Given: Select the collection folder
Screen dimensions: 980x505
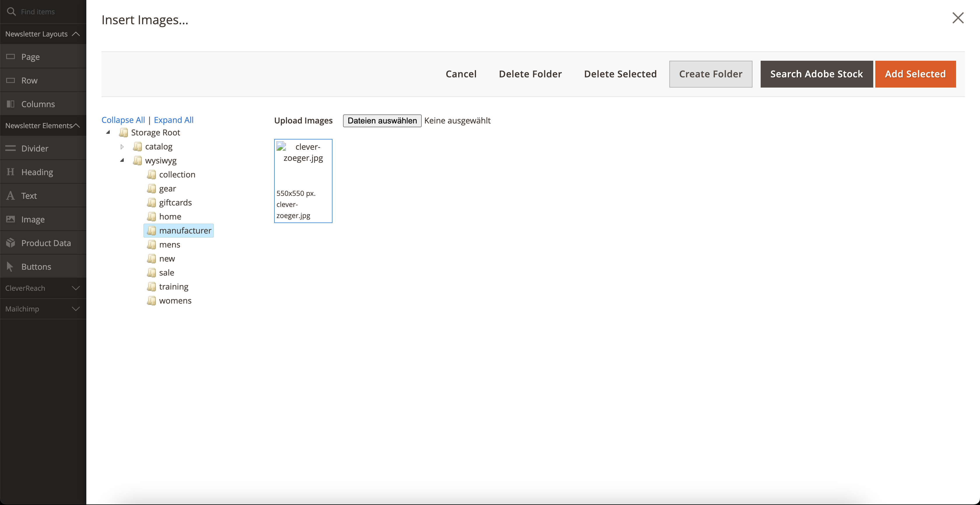Looking at the screenshot, I should 177,175.
